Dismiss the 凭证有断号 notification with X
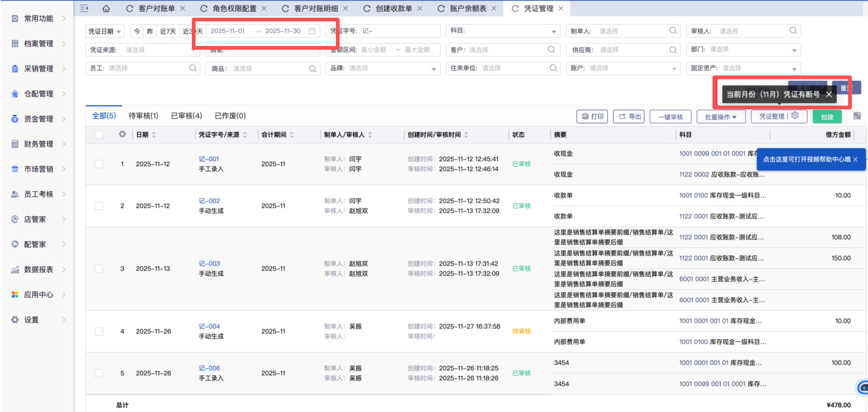The width and height of the screenshot is (868, 412). 829,94
